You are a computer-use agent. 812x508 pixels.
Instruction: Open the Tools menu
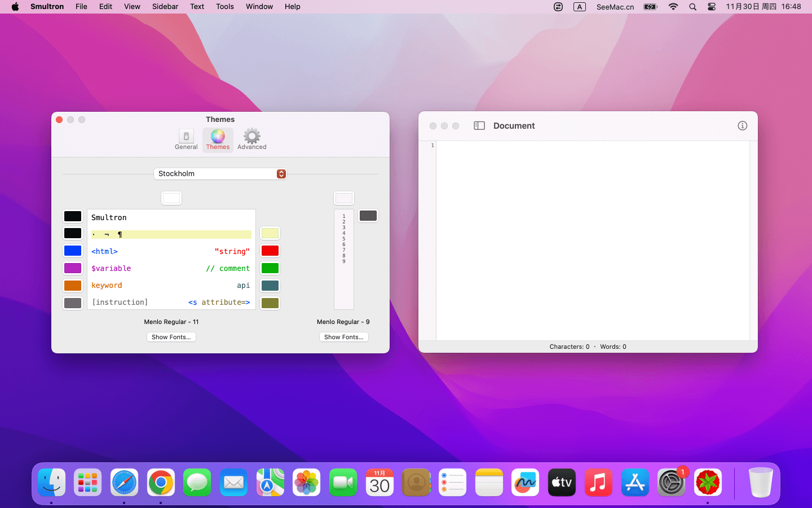(x=224, y=7)
